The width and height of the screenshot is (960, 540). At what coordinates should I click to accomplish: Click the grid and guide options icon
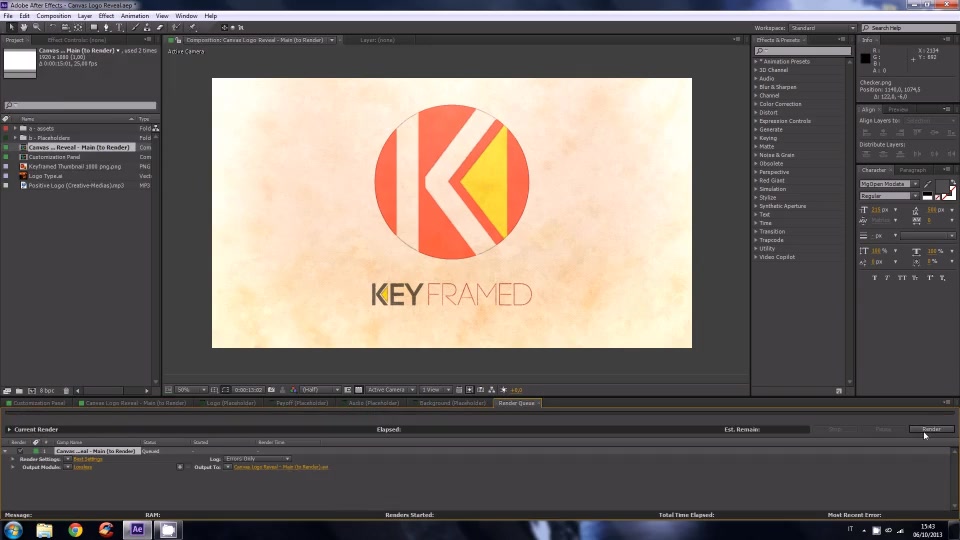pos(214,390)
